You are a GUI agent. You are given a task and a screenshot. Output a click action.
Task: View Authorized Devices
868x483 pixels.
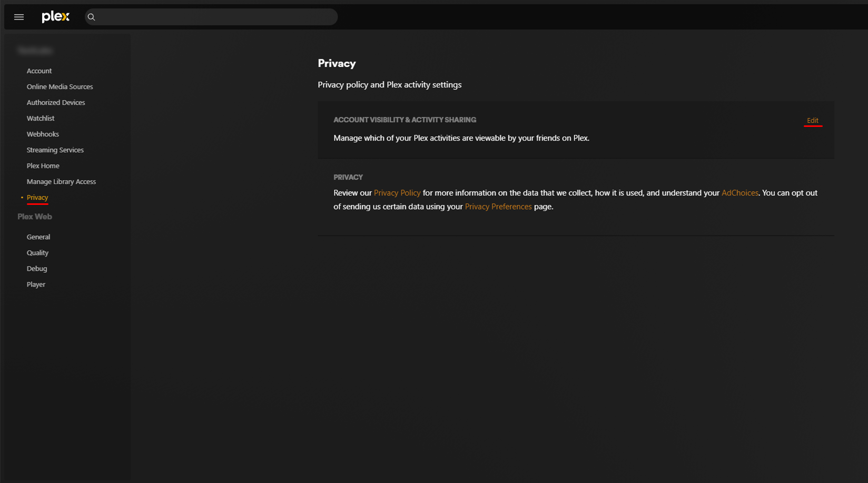tap(56, 102)
